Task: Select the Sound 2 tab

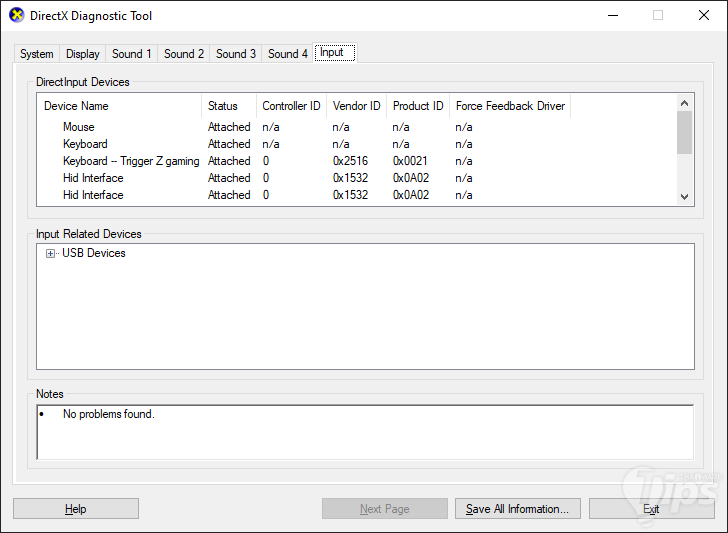Action: 184,54
